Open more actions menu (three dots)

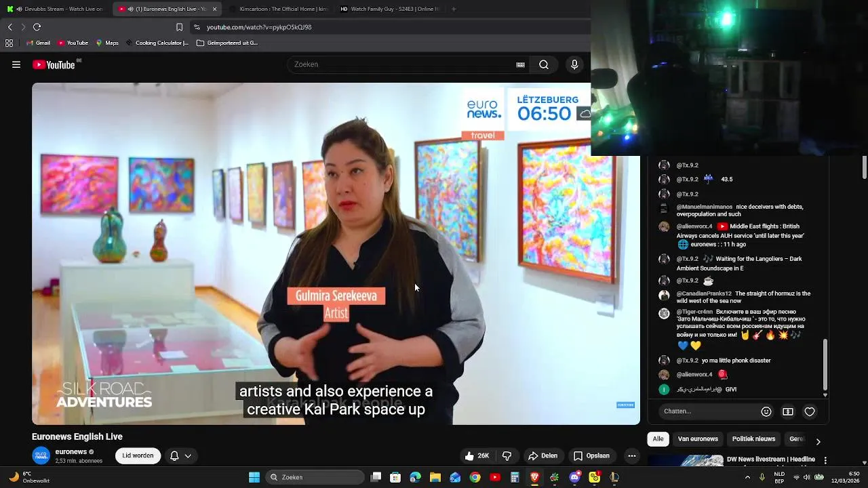632,455
